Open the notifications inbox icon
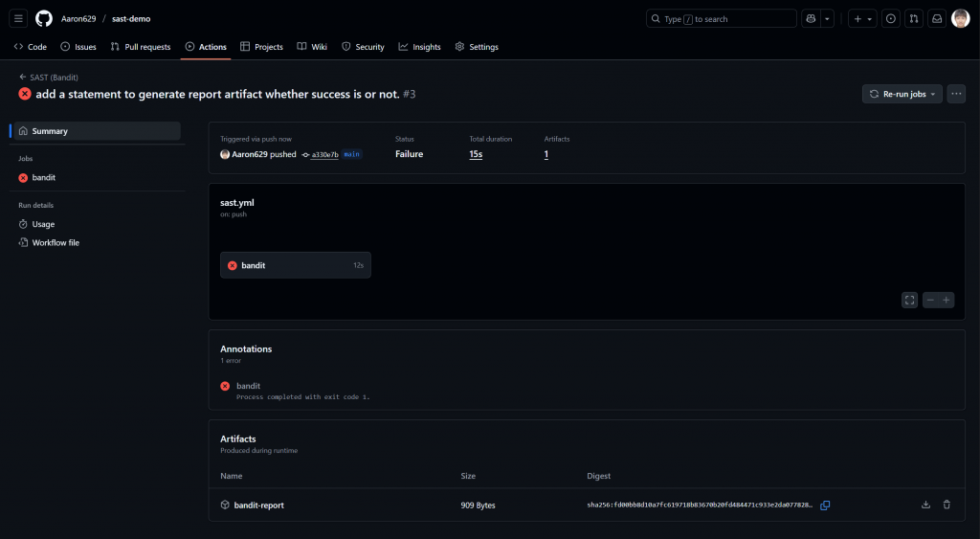The image size is (980, 539). pyautogui.click(x=937, y=19)
